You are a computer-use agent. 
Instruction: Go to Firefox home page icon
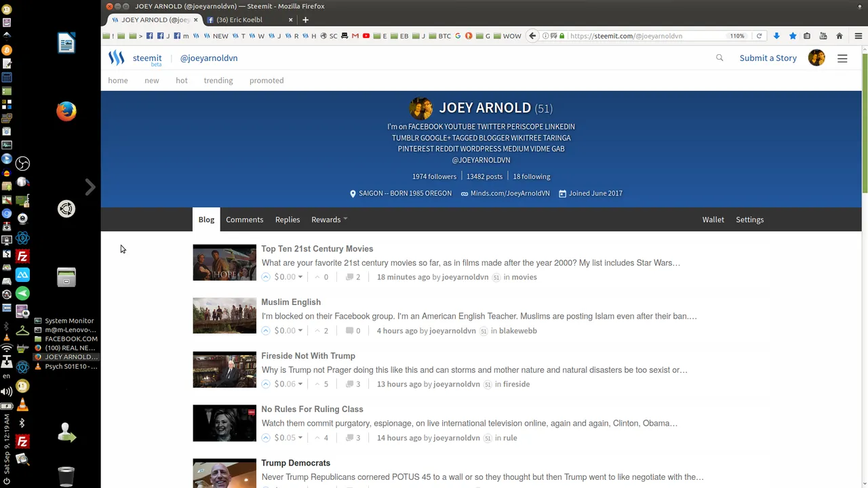[x=840, y=36]
